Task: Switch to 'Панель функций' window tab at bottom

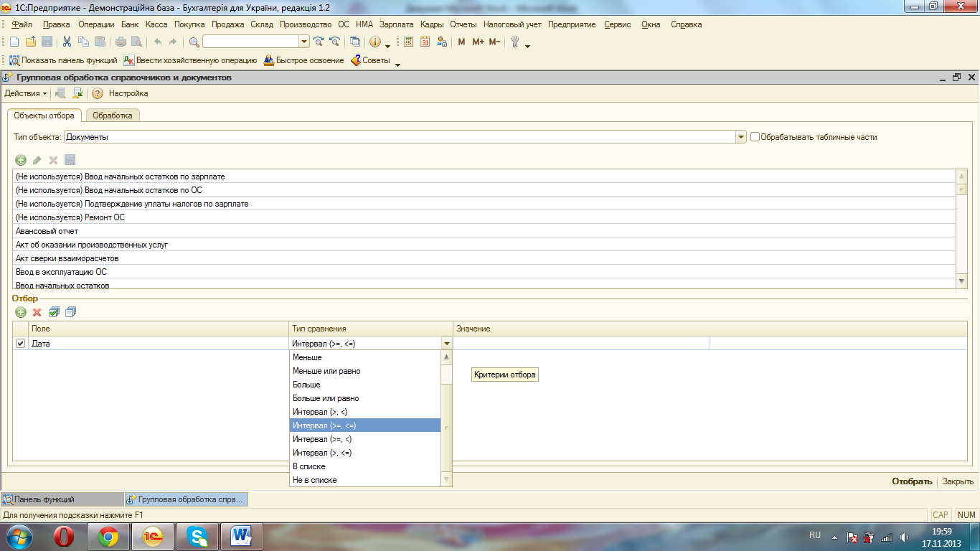Action: click(62, 499)
